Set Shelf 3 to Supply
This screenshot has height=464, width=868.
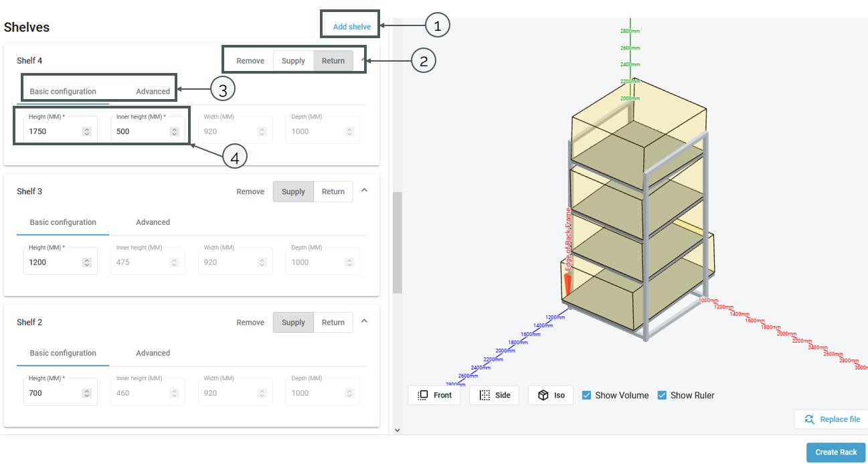[293, 191]
